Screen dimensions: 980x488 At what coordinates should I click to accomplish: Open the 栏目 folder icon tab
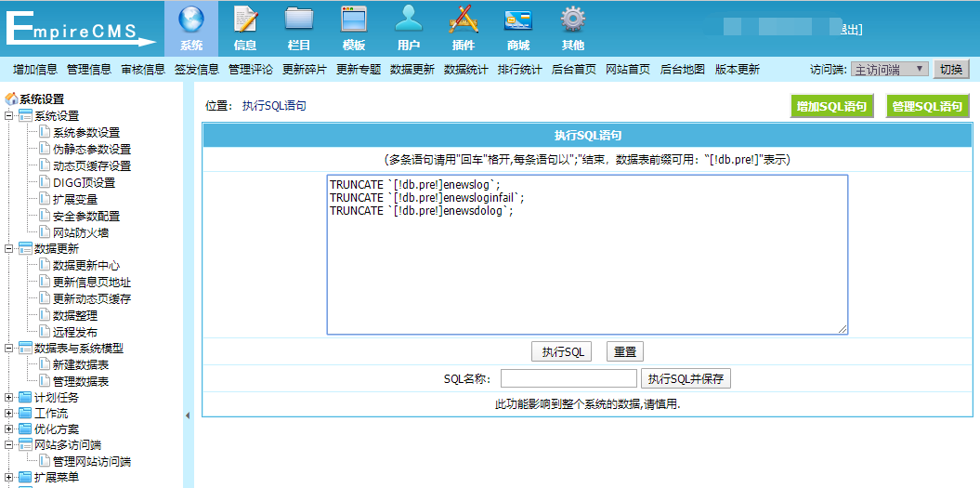[299, 29]
